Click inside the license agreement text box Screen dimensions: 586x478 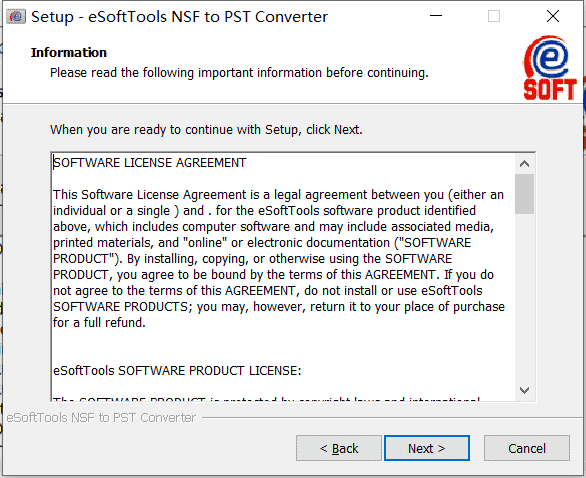click(x=283, y=277)
